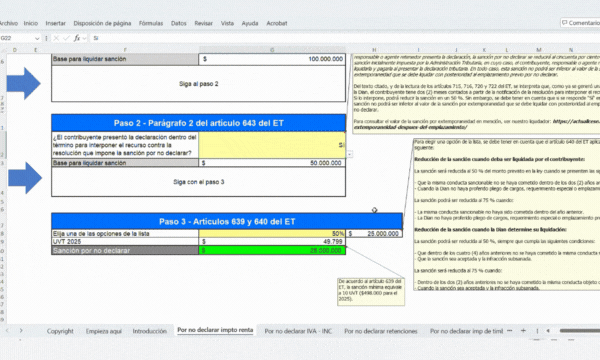
Task: Click the Sanción por no declarar label
Action: [x=125, y=251]
